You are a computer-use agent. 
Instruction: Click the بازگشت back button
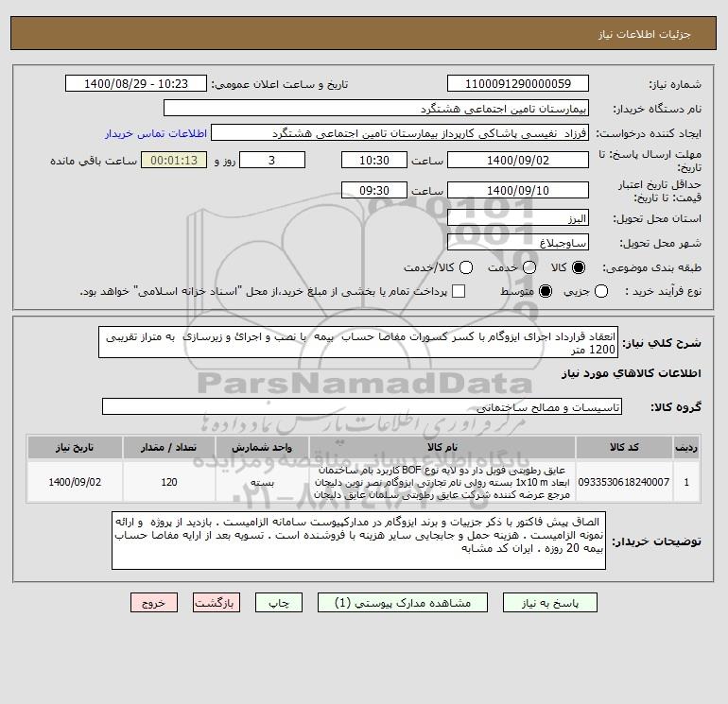coord(217,603)
